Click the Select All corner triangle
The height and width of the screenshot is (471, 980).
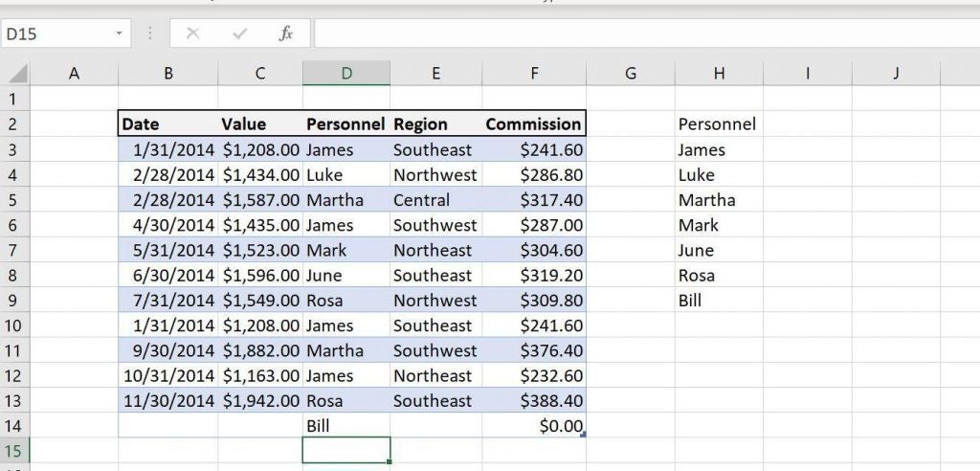(x=18, y=74)
